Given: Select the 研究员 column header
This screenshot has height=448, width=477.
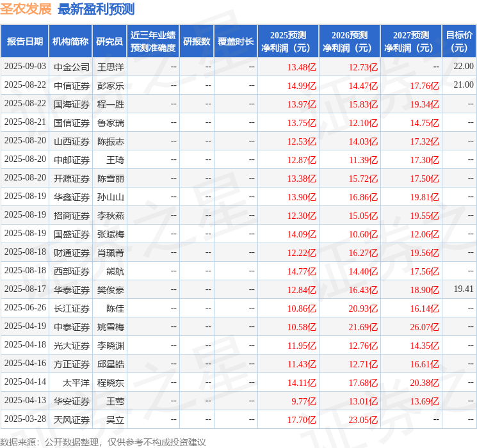Looking at the screenshot, I should tap(109, 41).
